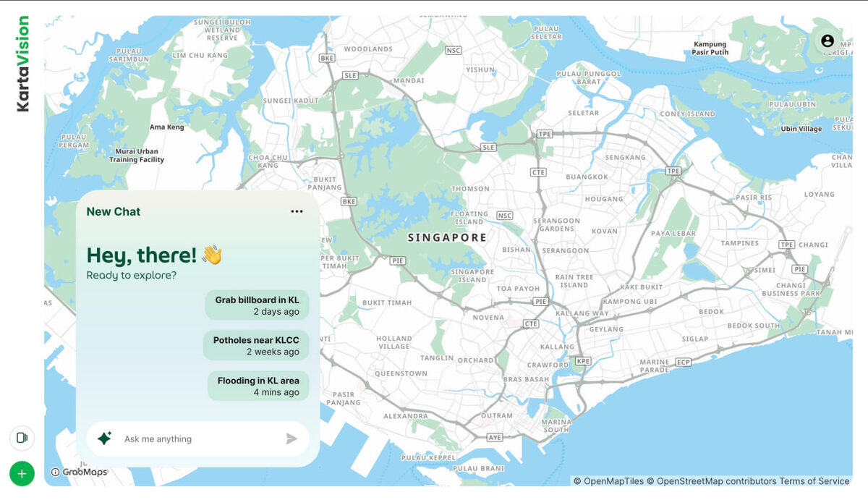Viewport: 868px width, 500px height.
Task: Click the TAMPINES map label
Action: coord(740,243)
